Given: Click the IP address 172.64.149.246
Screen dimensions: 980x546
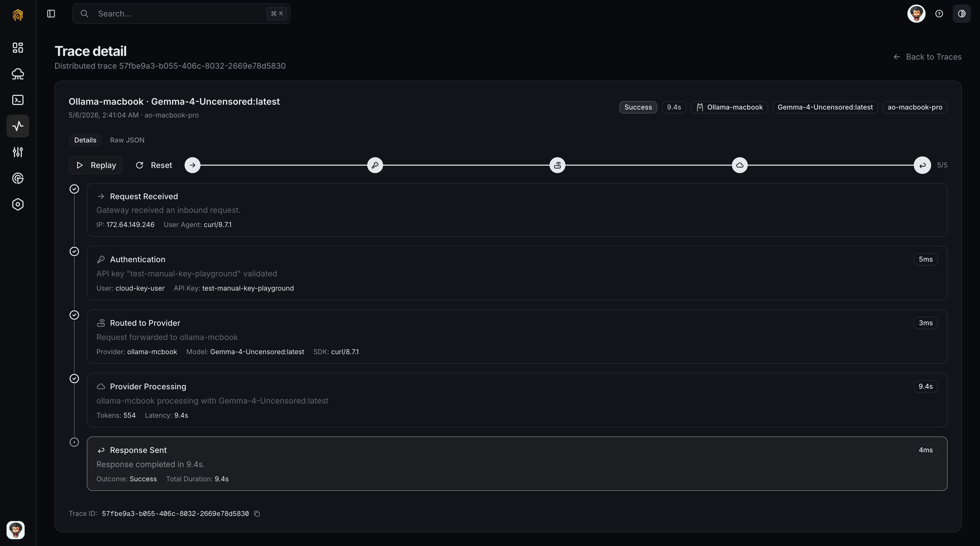Looking at the screenshot, I should tap(130, 225).
